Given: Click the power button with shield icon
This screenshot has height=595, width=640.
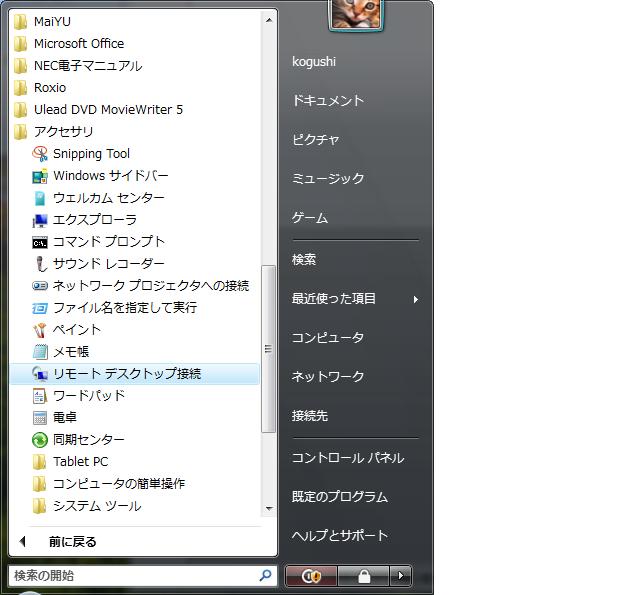Looking at the screenshot, I should (311, 576).
